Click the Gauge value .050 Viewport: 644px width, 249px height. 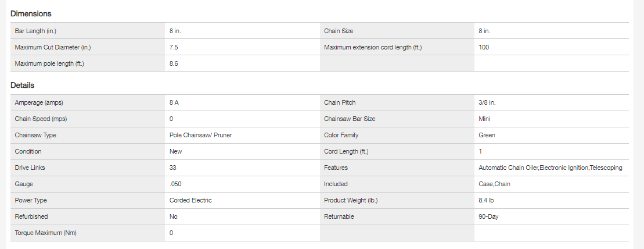pyautogui.click(x=175, y=184)
